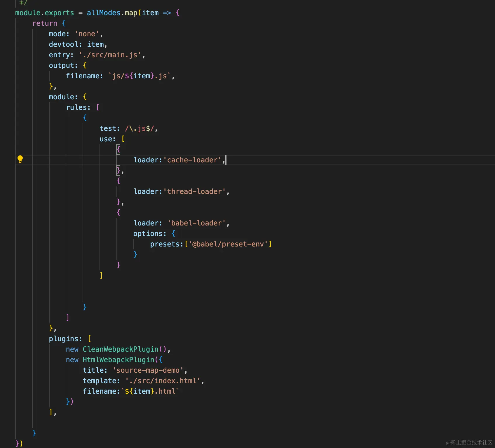The image size is (495, 448).
Task: Click the 'entry:' property key
Action: pos(61,55)
